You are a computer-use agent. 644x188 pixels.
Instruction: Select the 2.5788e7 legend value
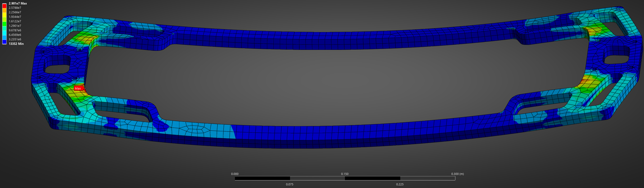pyautogui.click(x=15, y=8)
